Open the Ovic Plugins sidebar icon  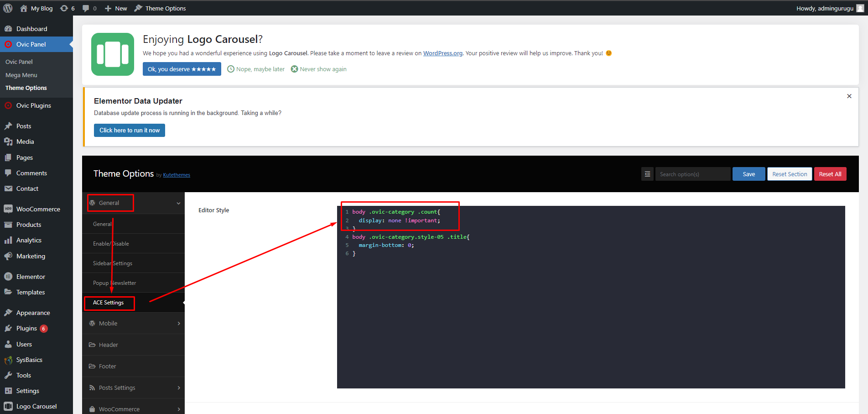click(x=8, y=105)
